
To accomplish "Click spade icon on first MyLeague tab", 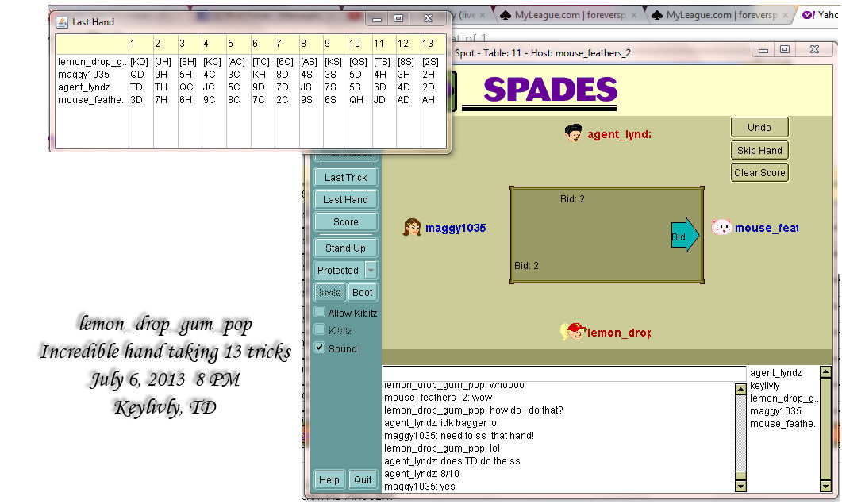I will pos(505,15).
